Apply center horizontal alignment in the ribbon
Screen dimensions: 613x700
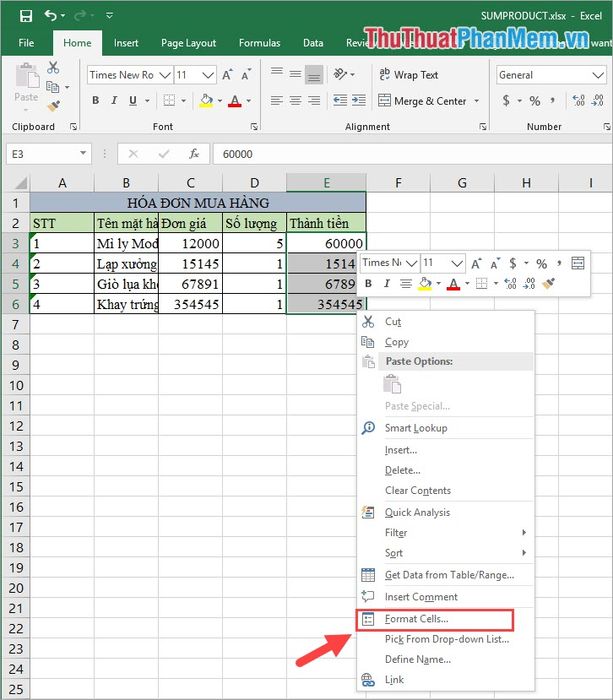pos(295,100)
